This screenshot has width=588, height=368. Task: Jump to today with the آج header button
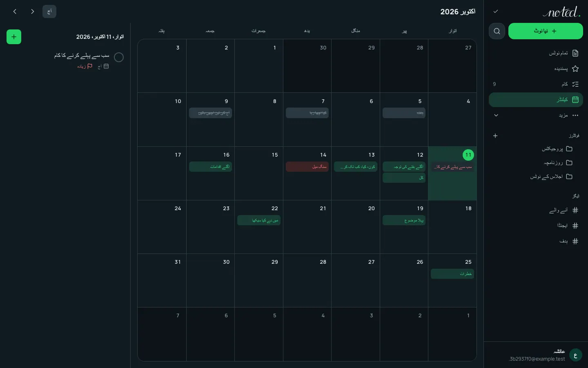pos(49,11)
